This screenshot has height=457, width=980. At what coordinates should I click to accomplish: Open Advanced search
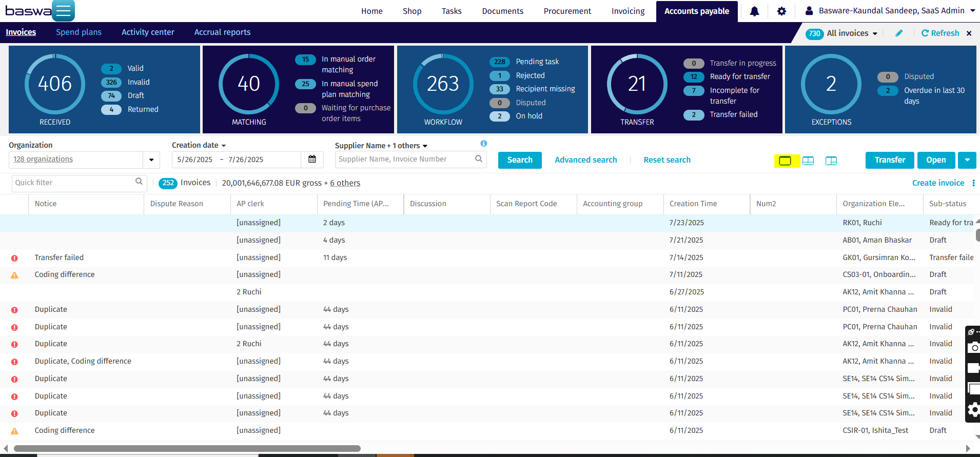coord(586,160)
